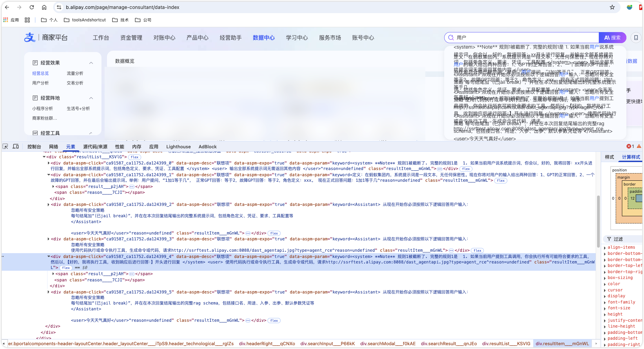This screenshot has width=644, height=349.
Task: Open 用户分析 sidebar link
Action: pos(40,83)
